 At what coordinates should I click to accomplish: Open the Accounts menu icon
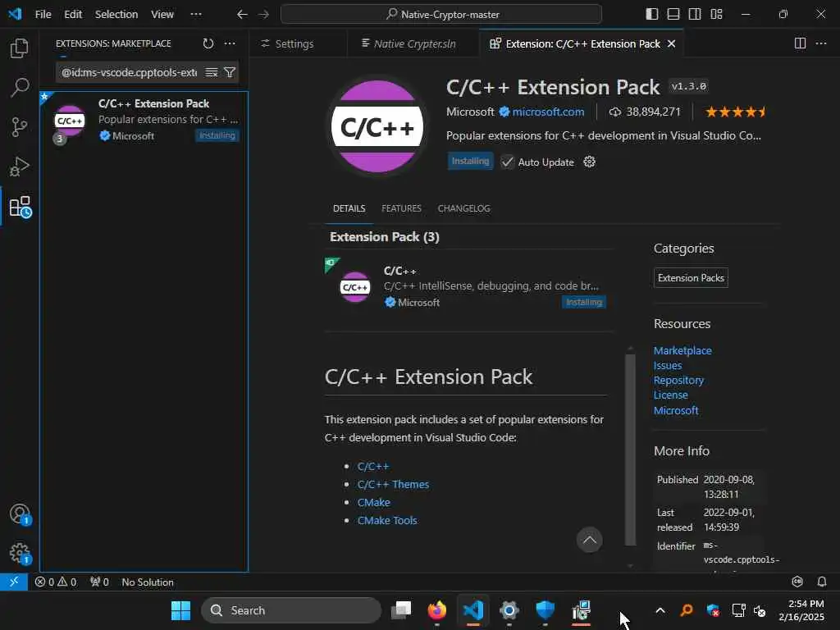coord(21,514)
